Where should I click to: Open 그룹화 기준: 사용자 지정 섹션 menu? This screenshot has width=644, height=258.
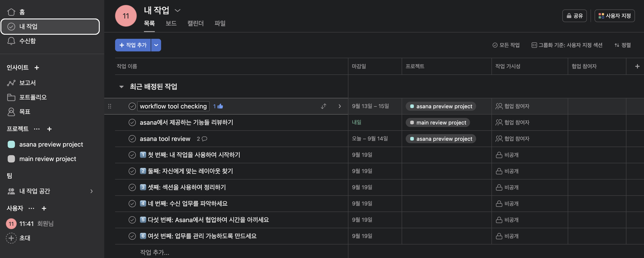(567, 45)
